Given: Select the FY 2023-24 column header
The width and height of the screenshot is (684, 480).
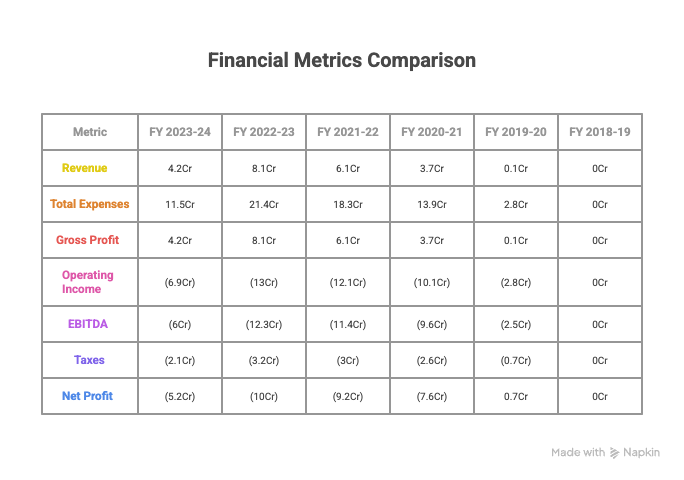Looking at the screenshot, I should click(180, 132).
